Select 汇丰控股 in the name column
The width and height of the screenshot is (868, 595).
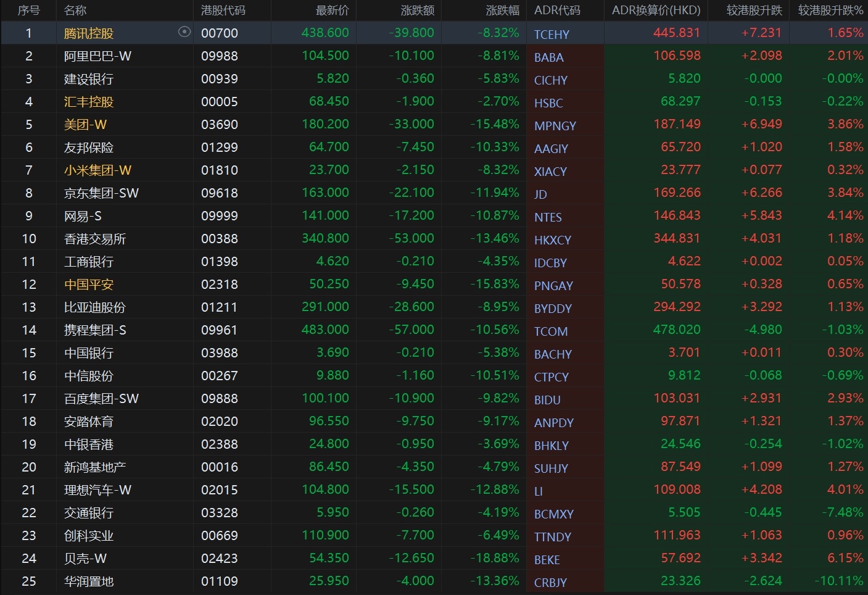tap(89, 102)
